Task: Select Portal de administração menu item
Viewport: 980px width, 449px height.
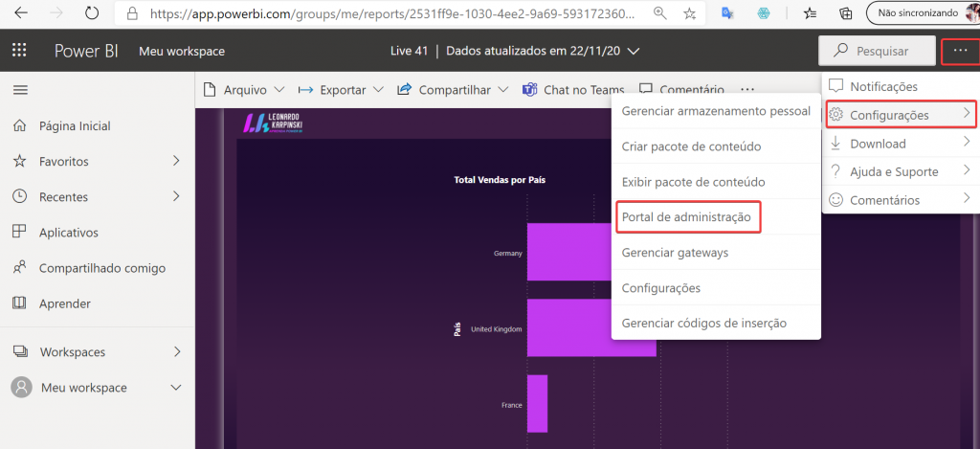Action: pyautogui.click(x=686, y=217)
